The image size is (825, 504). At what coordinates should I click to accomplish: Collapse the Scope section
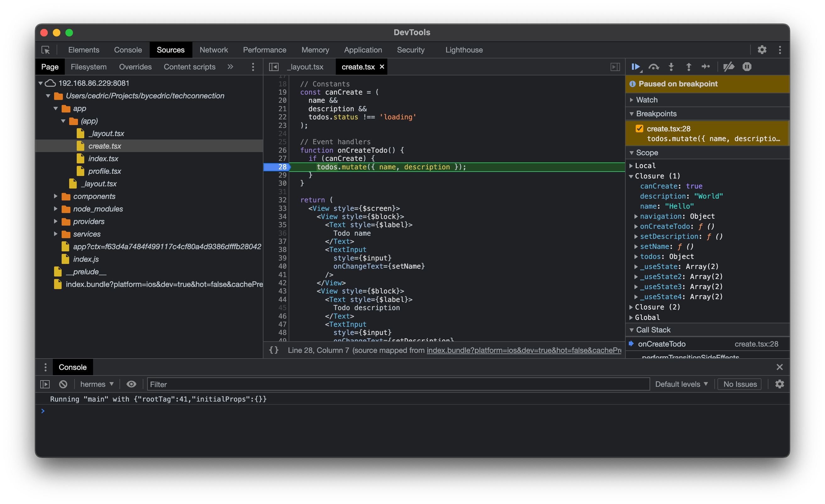pos(631,153)
